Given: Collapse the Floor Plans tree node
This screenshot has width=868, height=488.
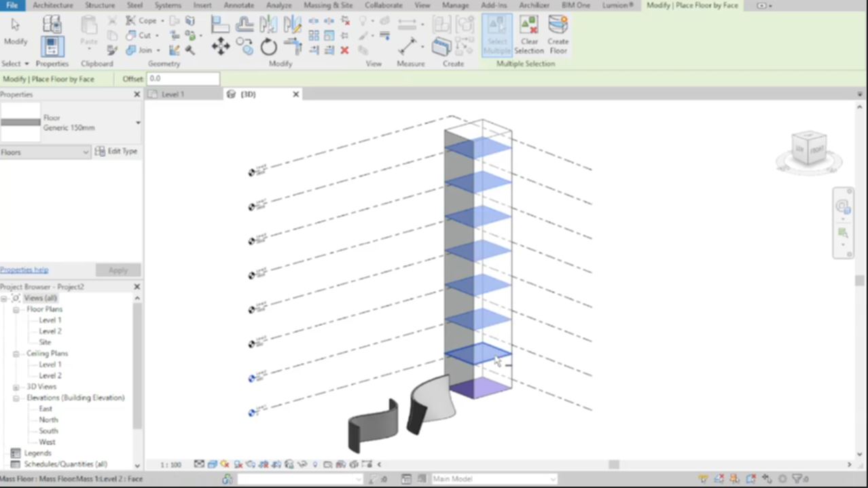Looking at the screenshot, I should (x=16, y=309).
